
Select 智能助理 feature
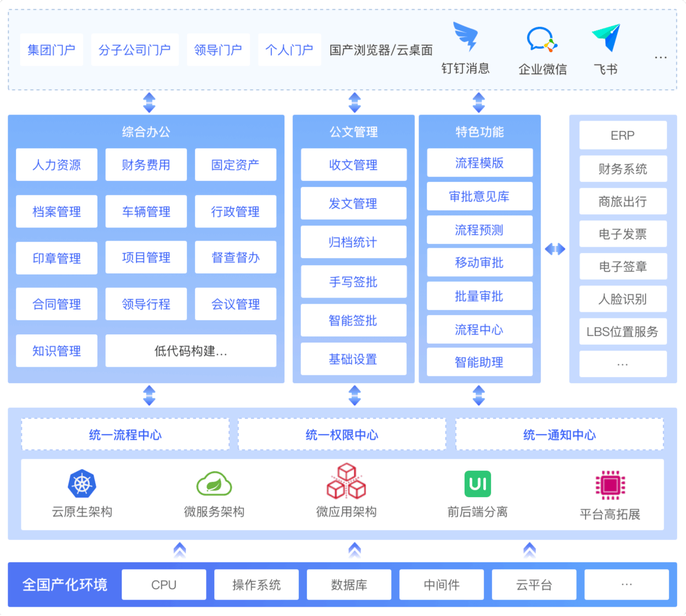coord(479,362)
